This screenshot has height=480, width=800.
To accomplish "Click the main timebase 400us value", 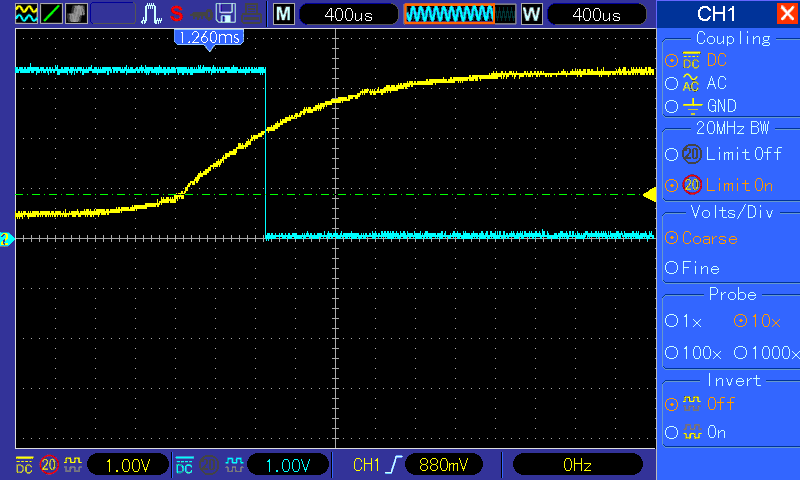I will [348, 14].
